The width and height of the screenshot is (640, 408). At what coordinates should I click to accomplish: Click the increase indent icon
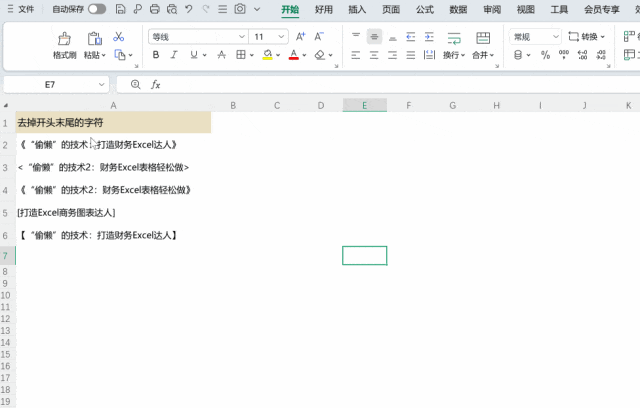[429, 37]
